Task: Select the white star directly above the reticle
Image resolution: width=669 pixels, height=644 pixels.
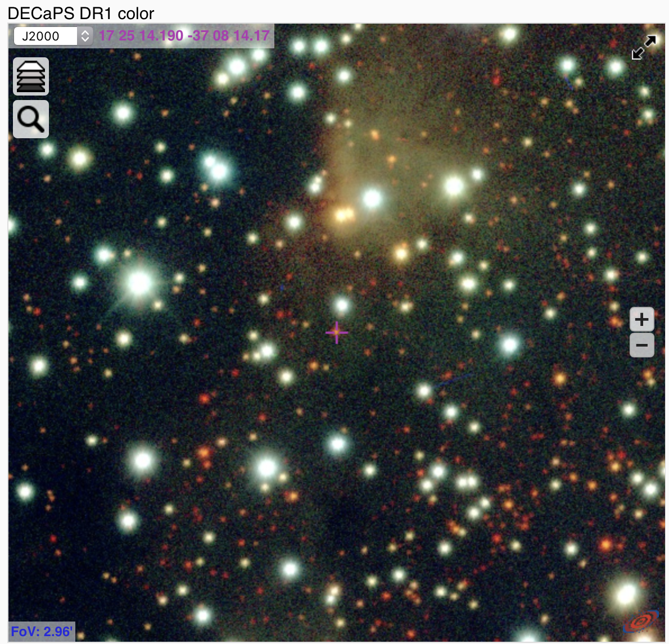Action: 341,305
